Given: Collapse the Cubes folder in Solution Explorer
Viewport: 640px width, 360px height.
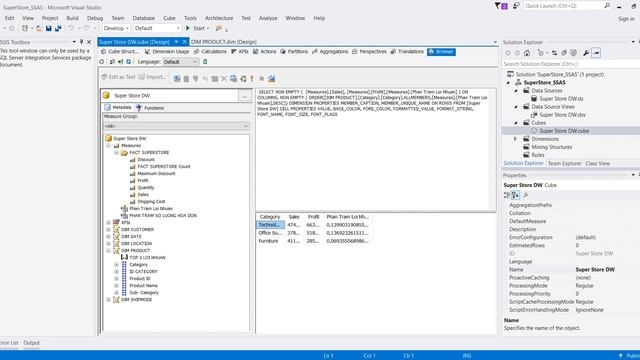Looking at the screenshot, I should point(516,122).
